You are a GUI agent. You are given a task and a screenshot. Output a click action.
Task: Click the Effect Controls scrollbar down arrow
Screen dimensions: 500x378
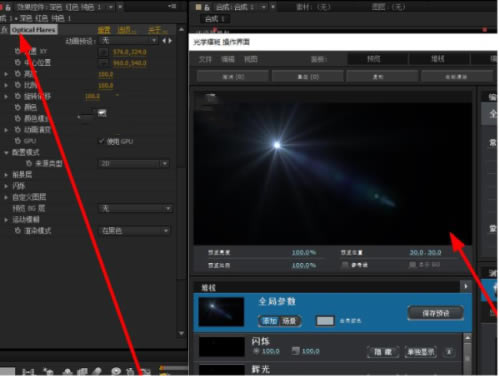[x=181, y=333]
